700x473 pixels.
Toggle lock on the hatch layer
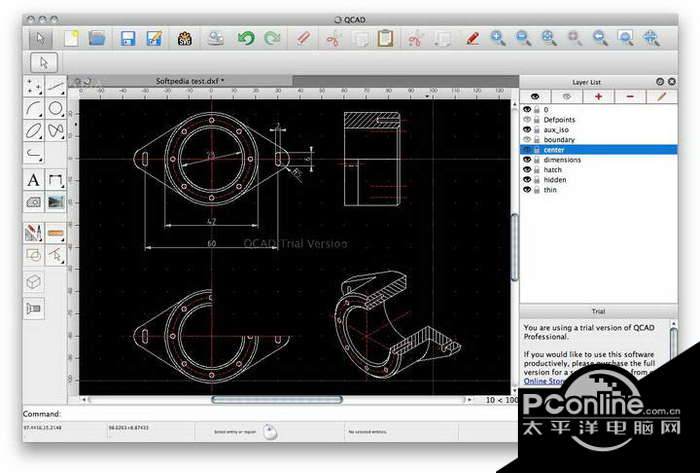point(537,170)
